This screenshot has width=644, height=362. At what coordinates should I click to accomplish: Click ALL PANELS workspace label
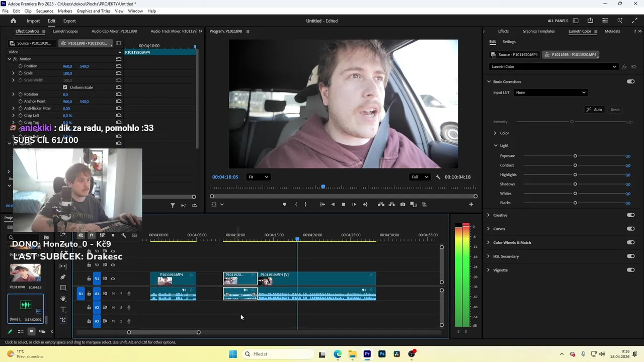(x=558, y=21)
